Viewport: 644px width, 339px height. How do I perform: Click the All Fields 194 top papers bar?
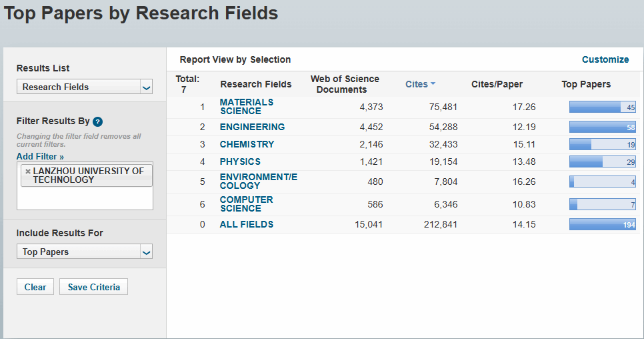tap(603, 224)
